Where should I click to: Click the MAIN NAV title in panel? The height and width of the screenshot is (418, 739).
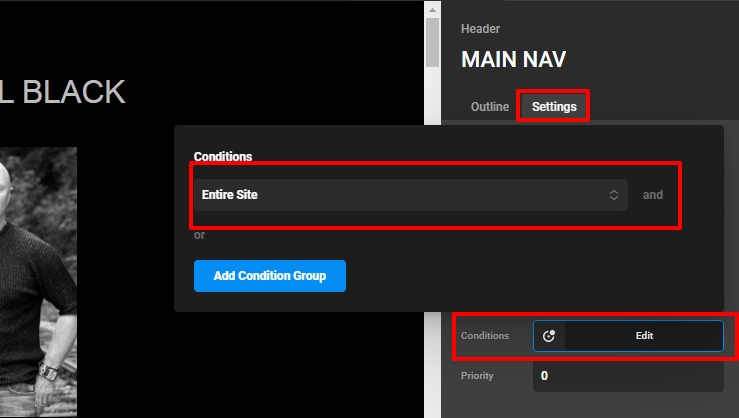513,60
